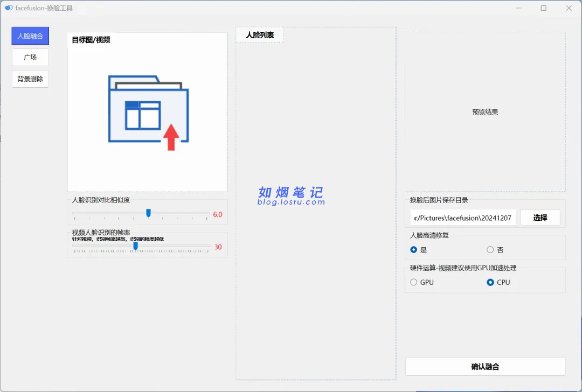The width and height of the screenshot is (582, 392).
Task: Click the 人脸列表 panel header
Action: pyautogui.click(x=260, y=35)
